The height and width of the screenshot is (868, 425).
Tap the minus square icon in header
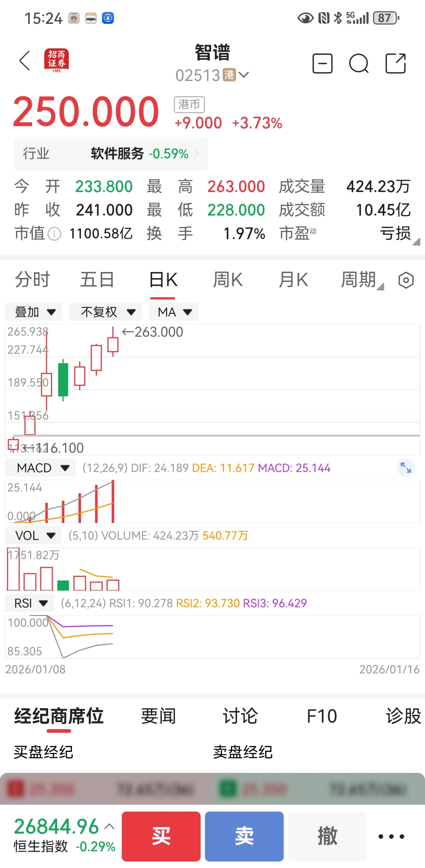(x=322, y=64)
